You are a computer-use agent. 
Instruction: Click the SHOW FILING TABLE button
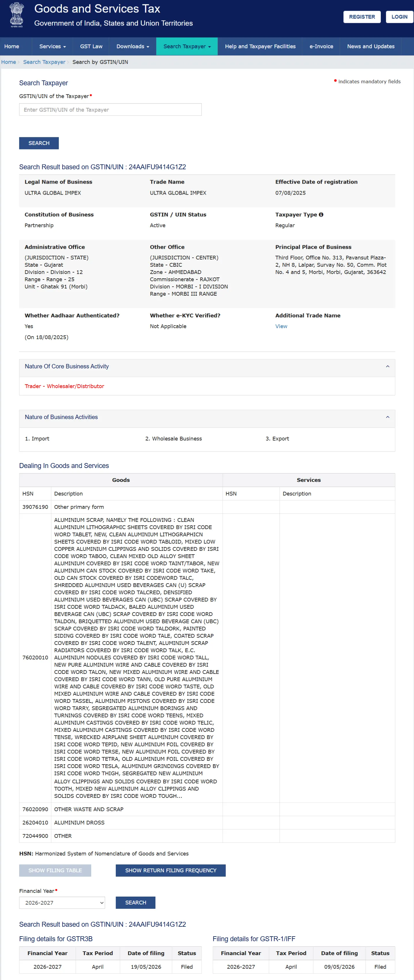click(55, 871)
